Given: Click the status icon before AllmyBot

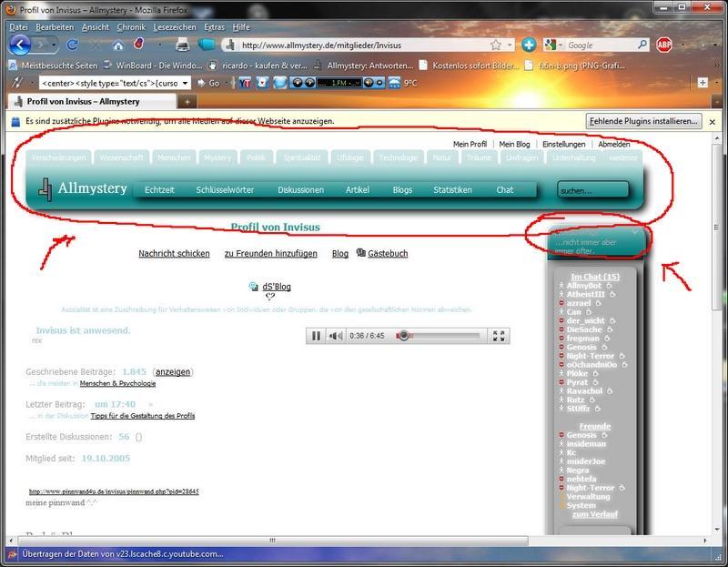Looking at the screenshot, I should pyautogui.click(x=561, y=286).
